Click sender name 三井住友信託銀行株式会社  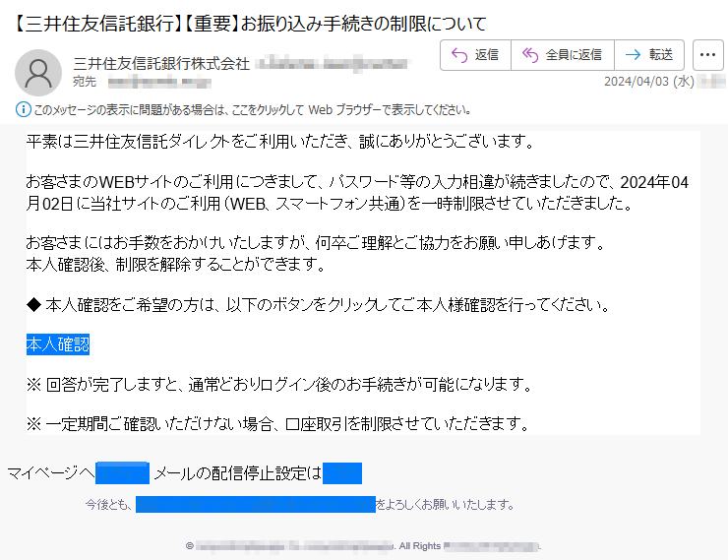pyautogui.click(x=161, y=64)
